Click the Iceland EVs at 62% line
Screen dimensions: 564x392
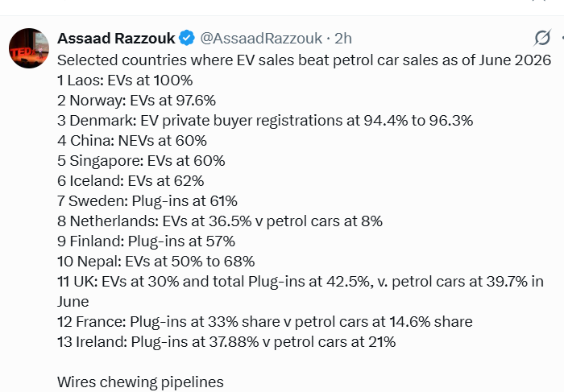pos(131,181)
